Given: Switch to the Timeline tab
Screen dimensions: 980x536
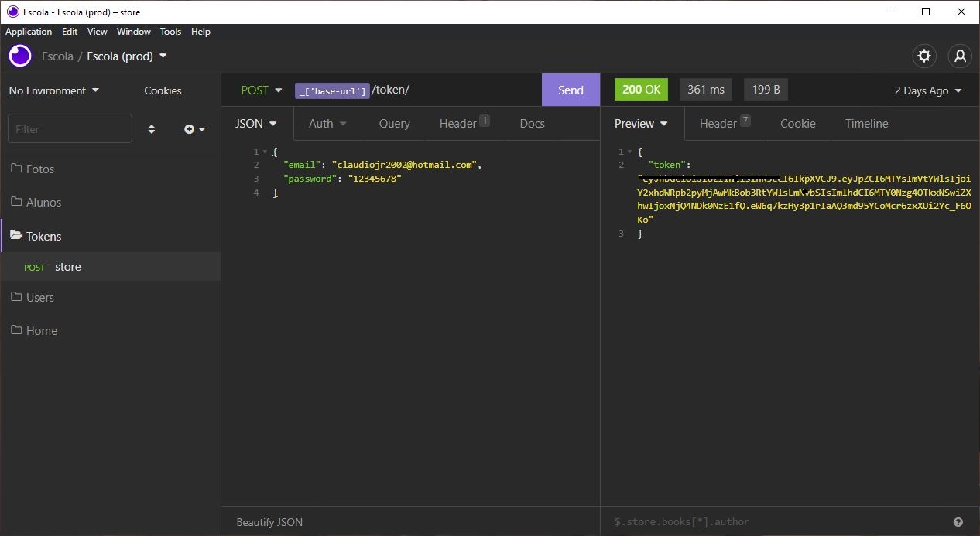Looking at the screenshot, I should click(866, 123).
